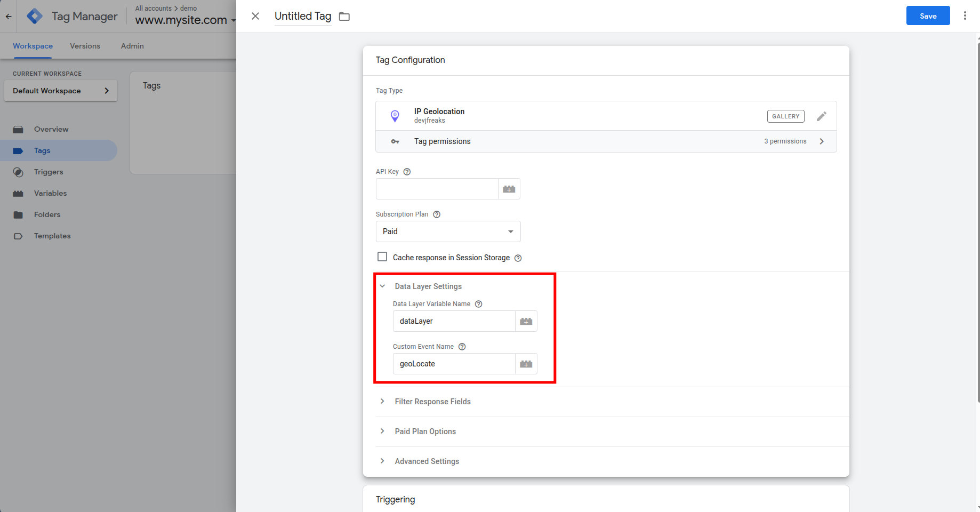Click the 3 permissions text
Screen dimensions: 980x512
tap(785, 141)
